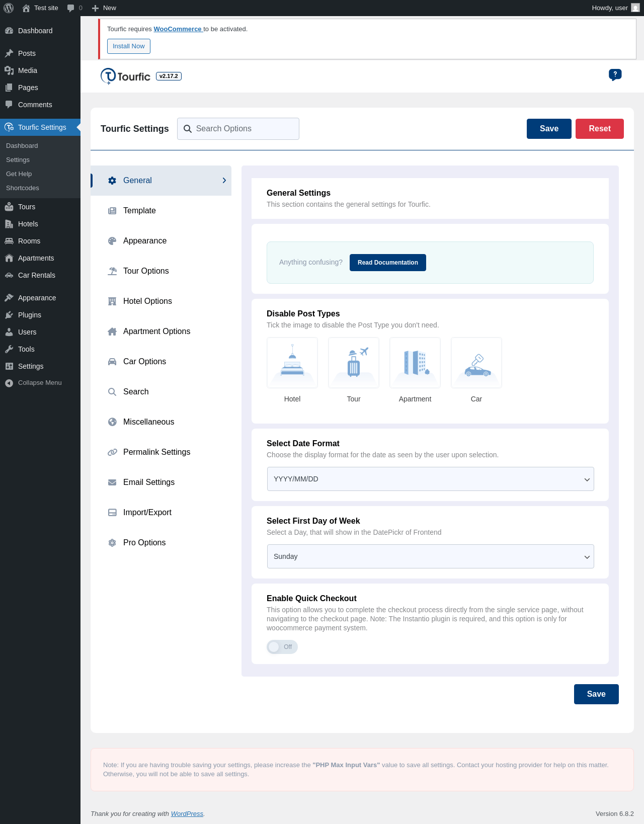The width and height of the screenshot is (644, 824).
Task: Tick the Hotel post type image
Action: 292,363
